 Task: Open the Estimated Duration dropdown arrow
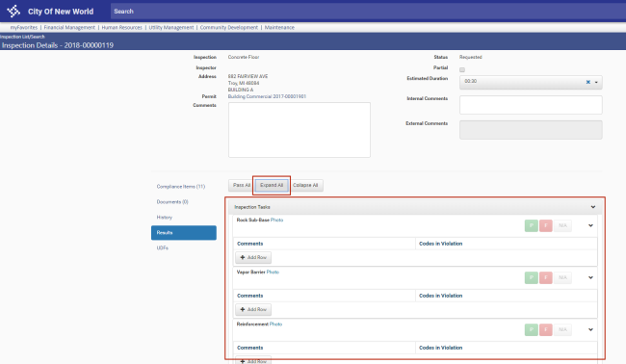(x=596, y=82)
